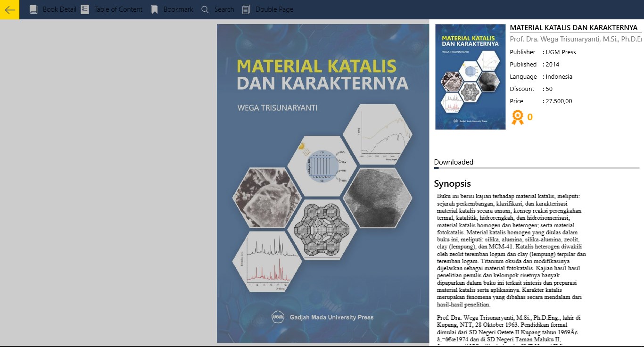Click the Bookmark ribbon icon
The image size is (644, 347).
click(154, 9)
